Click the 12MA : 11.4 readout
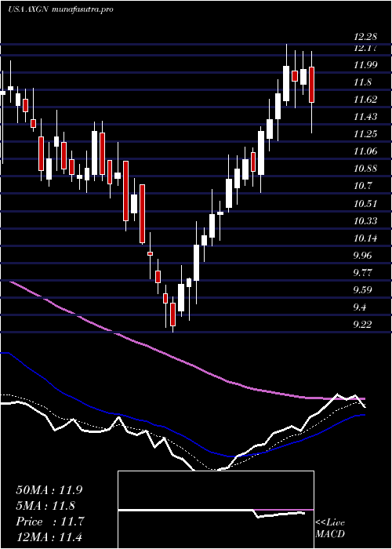392x549 pixels. click(x=49, y=537)
